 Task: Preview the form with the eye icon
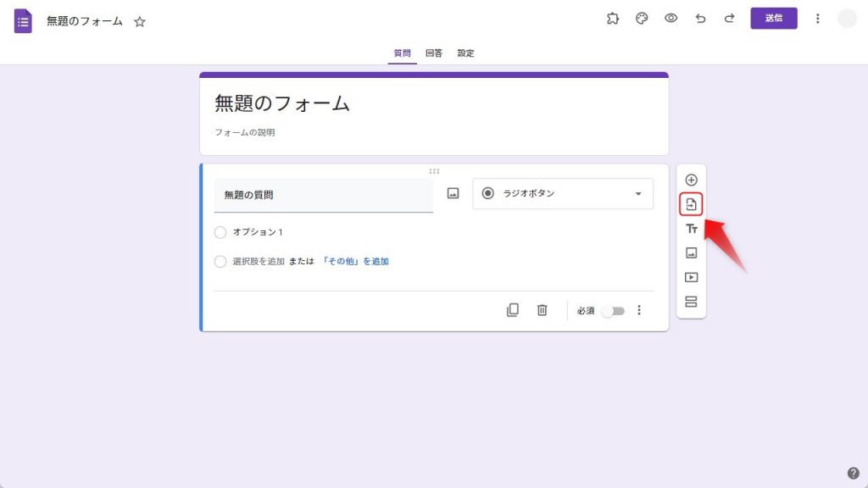pyautogui.click(x=671, y=19)
